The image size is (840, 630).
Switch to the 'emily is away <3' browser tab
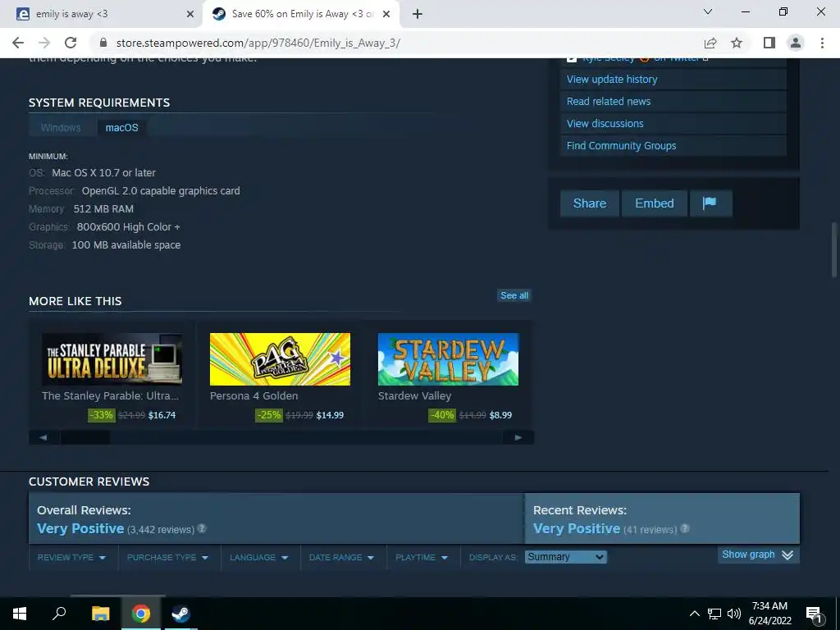pos(101,15)
